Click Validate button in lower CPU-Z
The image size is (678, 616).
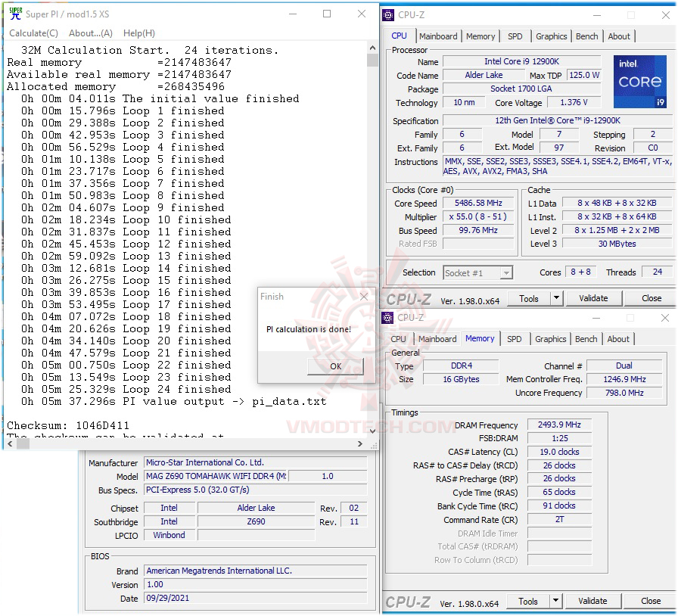click(x=592, y=602)
